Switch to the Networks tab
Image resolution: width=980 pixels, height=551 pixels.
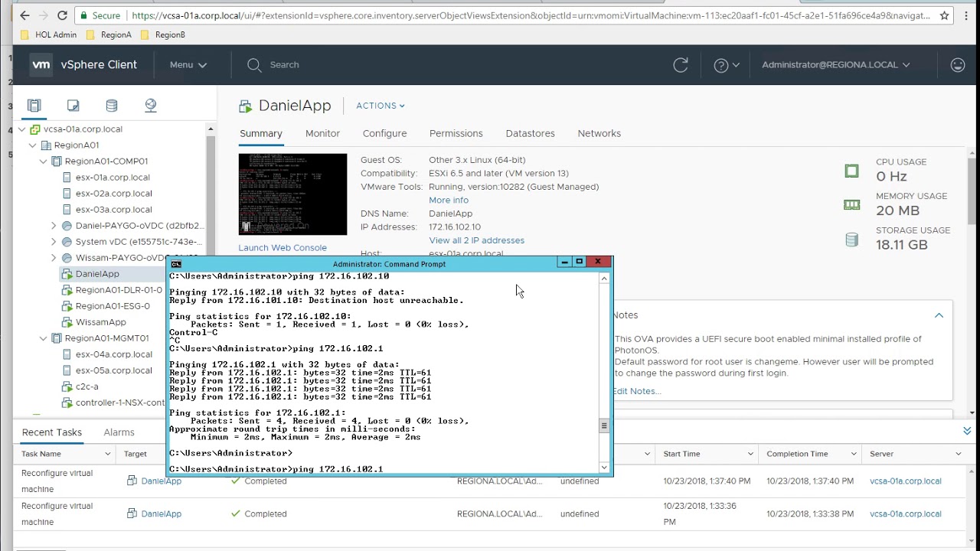tap(599, 133)
